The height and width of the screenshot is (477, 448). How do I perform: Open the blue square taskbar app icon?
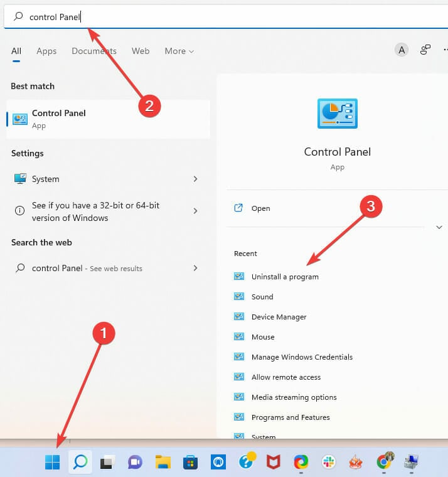(x=218, y=462)
